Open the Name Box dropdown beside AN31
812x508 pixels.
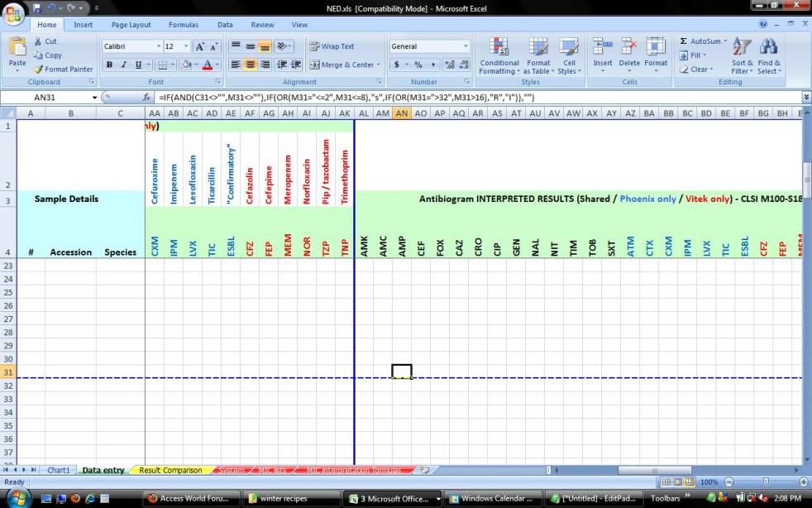(94, 98)
